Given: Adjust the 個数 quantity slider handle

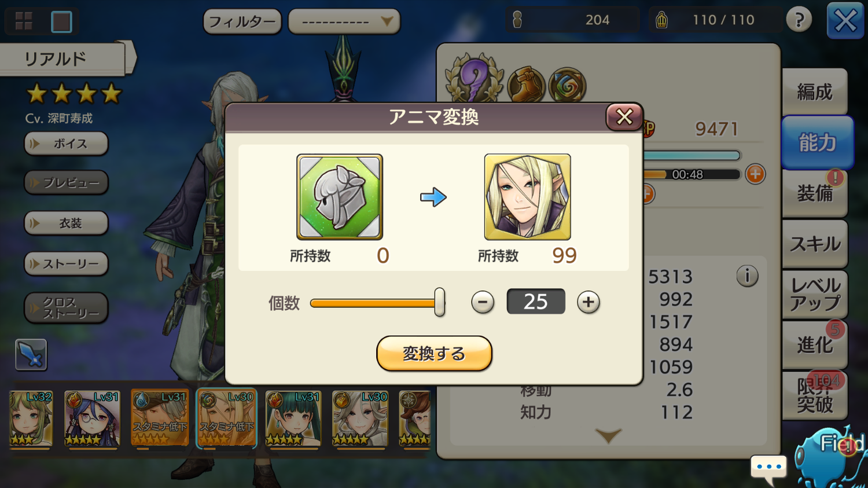Looking at the screenshot, I should (440, 302).
